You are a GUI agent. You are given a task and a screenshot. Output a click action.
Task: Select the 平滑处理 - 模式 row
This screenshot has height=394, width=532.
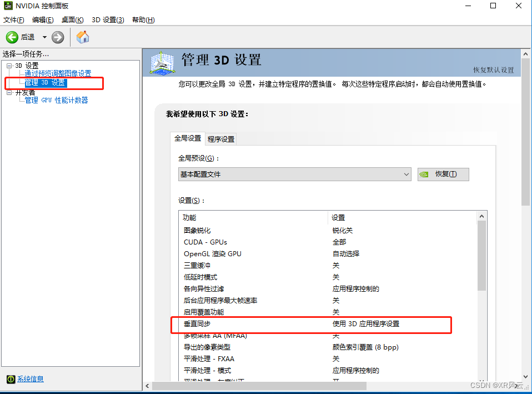tap(328, 370)
